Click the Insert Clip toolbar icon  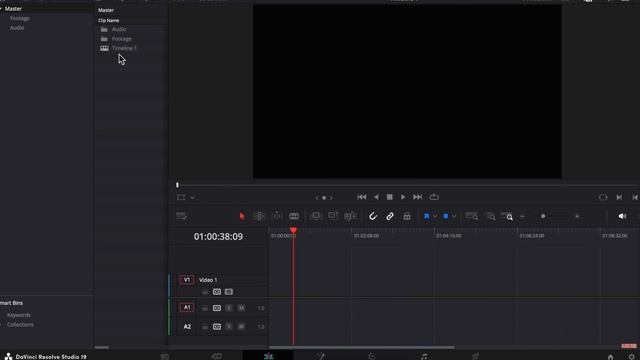tap(316, 216)
